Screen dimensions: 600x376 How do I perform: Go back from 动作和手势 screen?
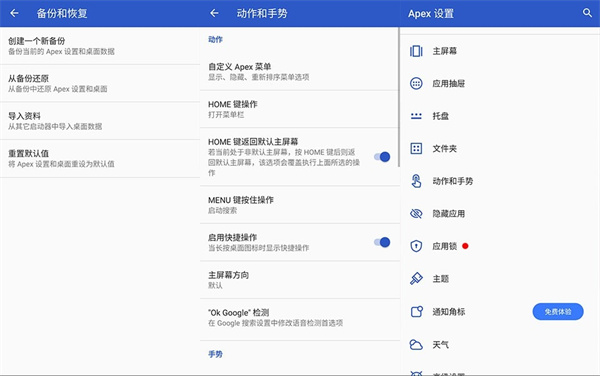coord(214,13)
